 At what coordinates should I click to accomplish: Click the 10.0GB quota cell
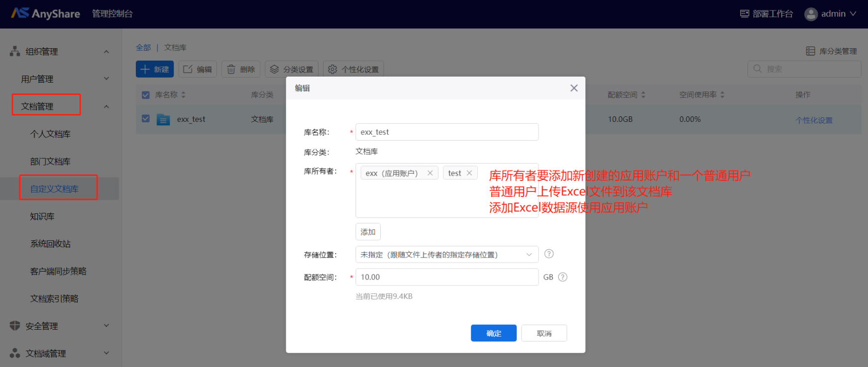[x=620, y=119]
